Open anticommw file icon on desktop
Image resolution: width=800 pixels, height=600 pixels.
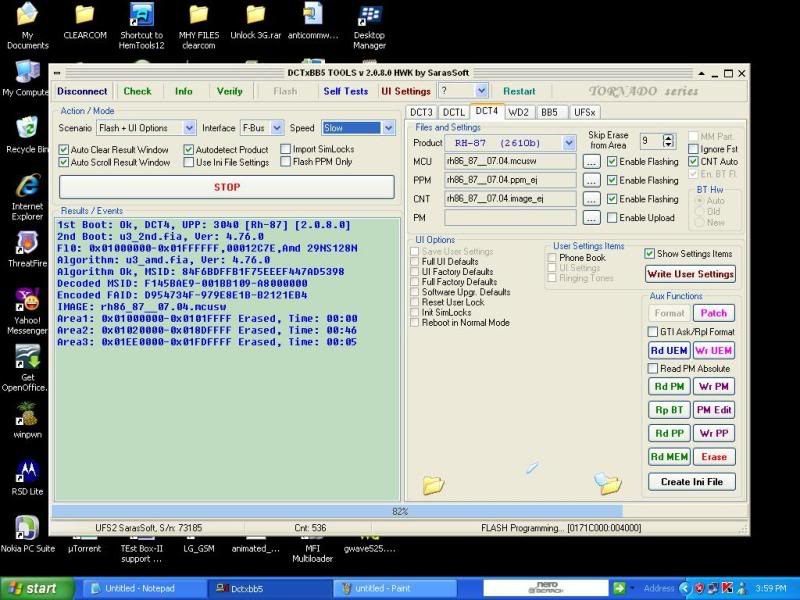pos(313,21)
